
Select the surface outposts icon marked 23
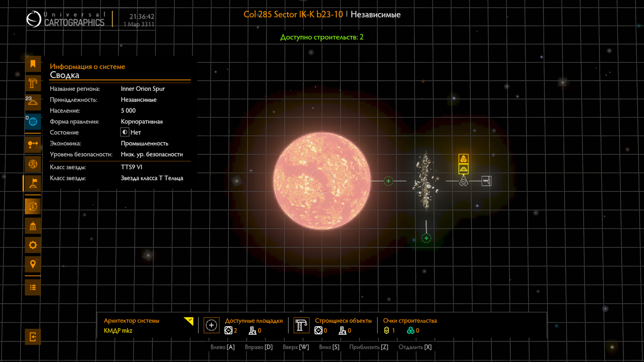point(33,102)
